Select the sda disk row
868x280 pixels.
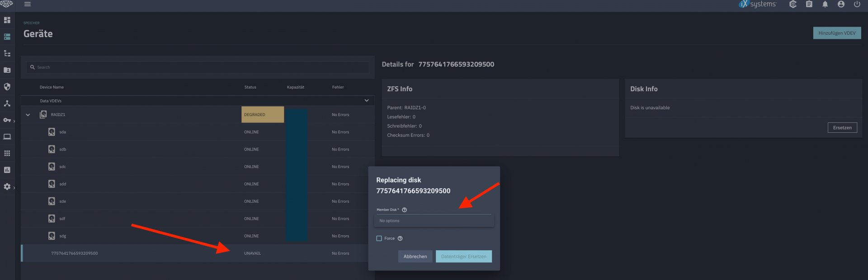pos(198,132)
